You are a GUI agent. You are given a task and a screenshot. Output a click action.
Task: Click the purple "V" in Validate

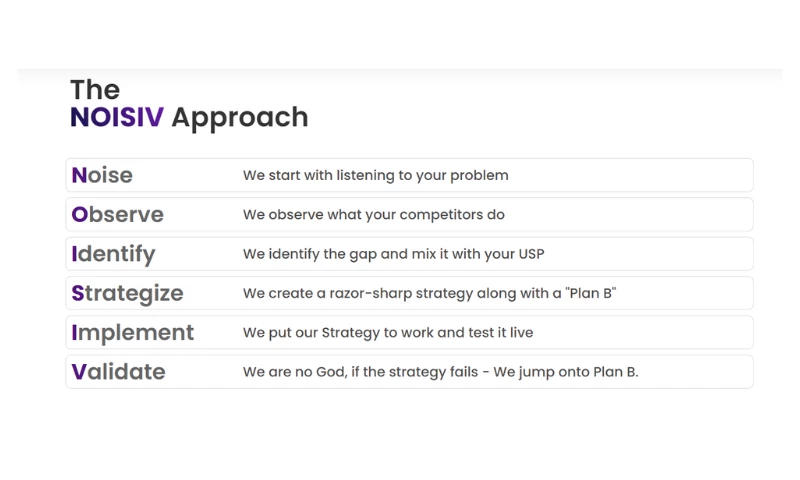79,372
